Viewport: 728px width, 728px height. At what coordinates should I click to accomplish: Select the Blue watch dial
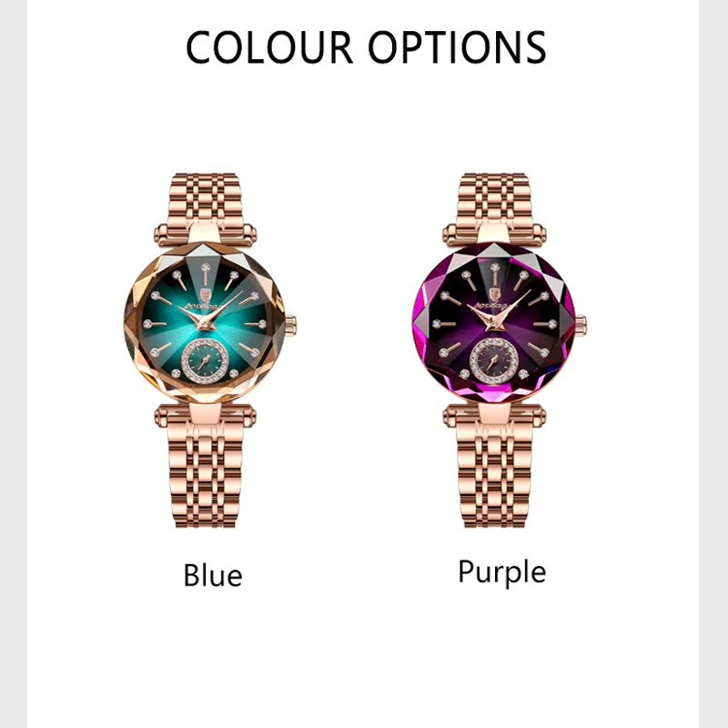tap(205, 323)
